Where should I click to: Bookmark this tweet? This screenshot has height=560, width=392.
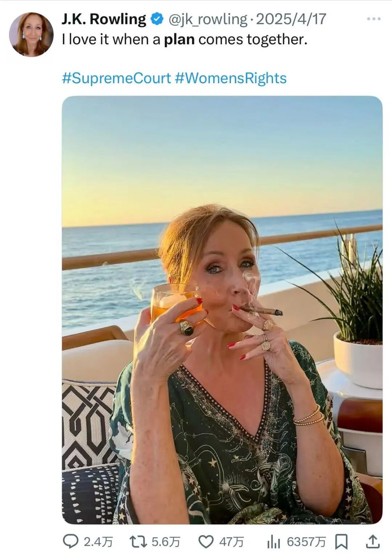tap(341, 542)
